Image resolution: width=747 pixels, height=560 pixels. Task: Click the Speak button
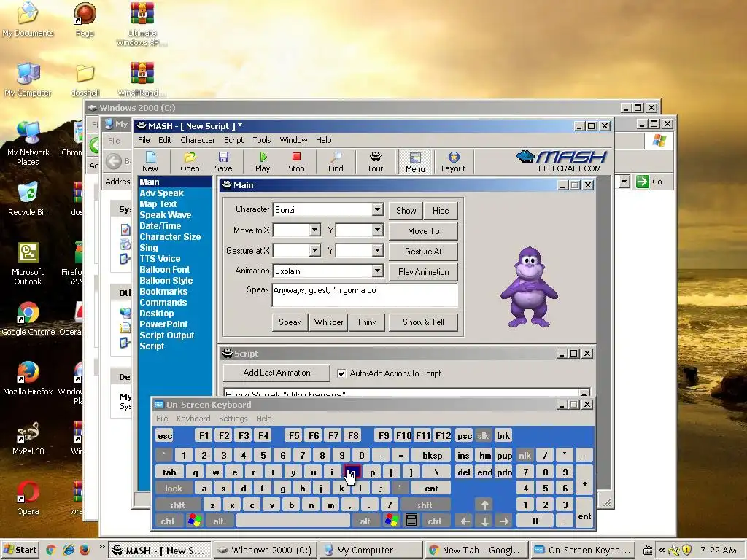[x=290, y=322]
